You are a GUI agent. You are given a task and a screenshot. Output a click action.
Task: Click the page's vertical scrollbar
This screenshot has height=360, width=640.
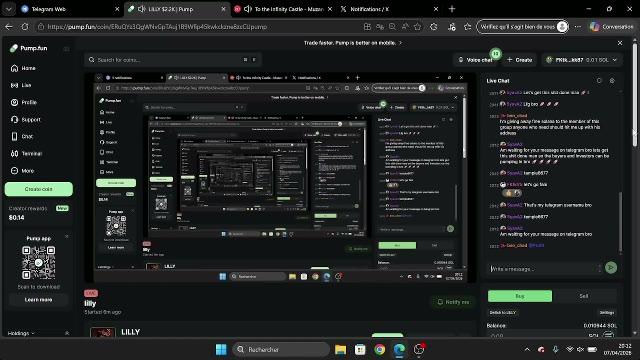click(634, 94)
